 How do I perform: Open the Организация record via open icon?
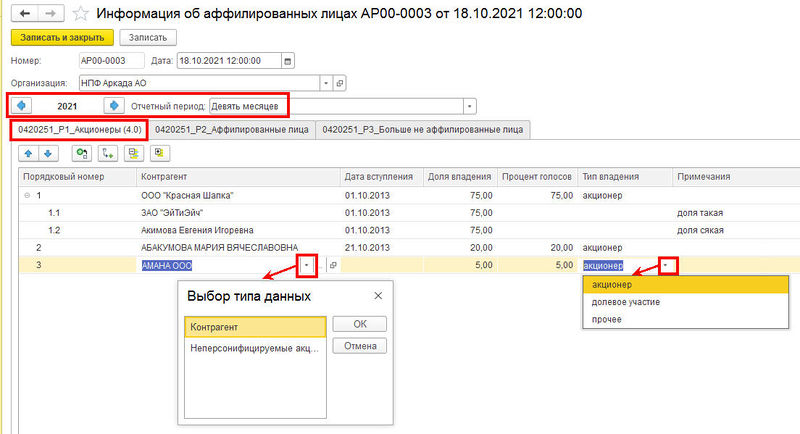341,82
